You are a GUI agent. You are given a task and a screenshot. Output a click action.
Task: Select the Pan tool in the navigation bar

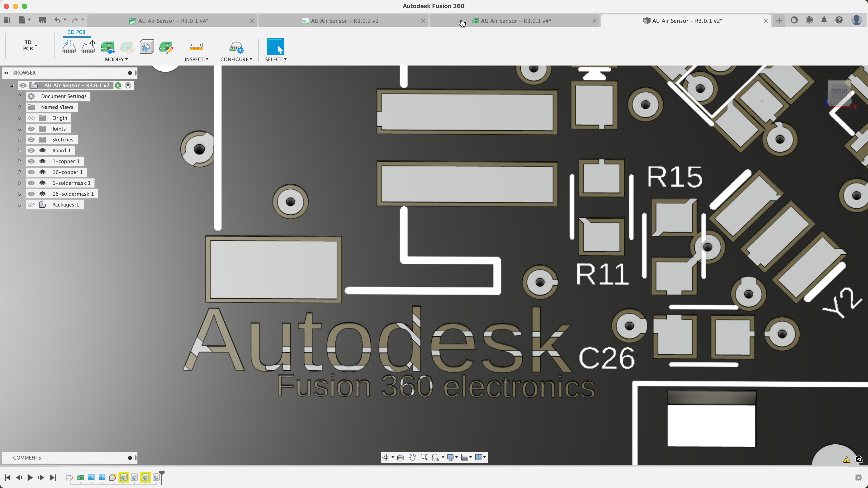413,457
